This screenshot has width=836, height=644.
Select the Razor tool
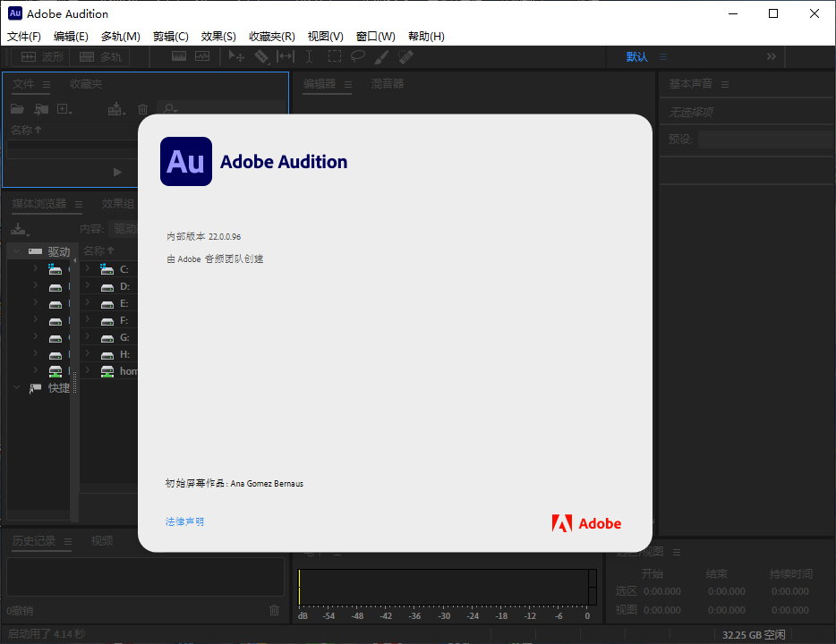[261, 56]
